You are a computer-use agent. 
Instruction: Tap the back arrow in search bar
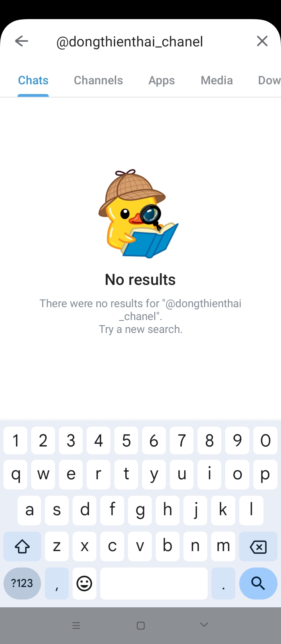[x=21, y=41]
